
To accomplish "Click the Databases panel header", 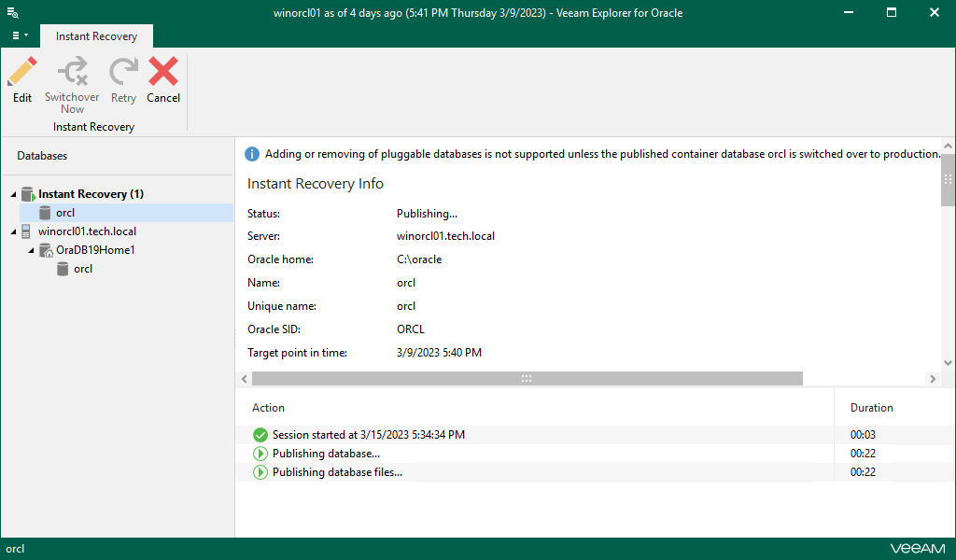I will [x=42, y=156].
